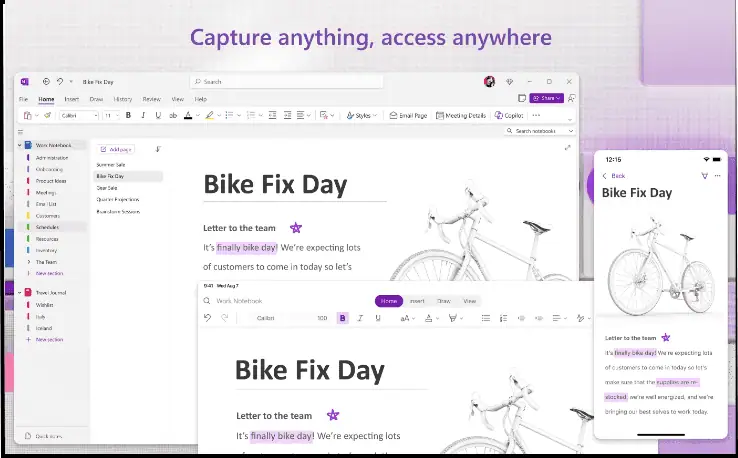Image resolution: width=738 pixels, height=458 pixels.
Task: Tap Back on the phone screen
Action: [610, 176]
